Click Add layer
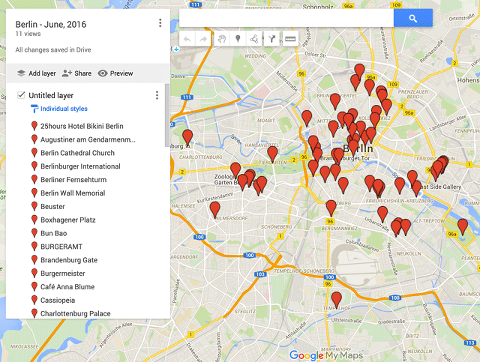Screen dimensions: 480x362 tap(36, 73)
